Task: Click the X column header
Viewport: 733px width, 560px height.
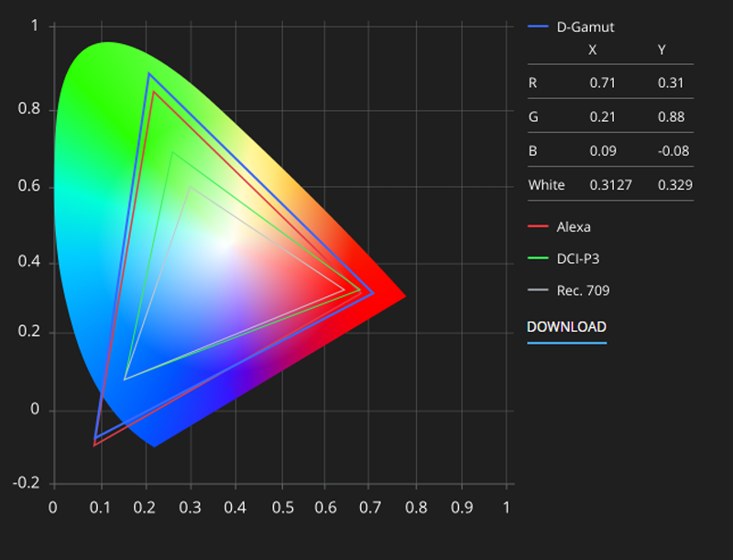Action: [592, 50]
